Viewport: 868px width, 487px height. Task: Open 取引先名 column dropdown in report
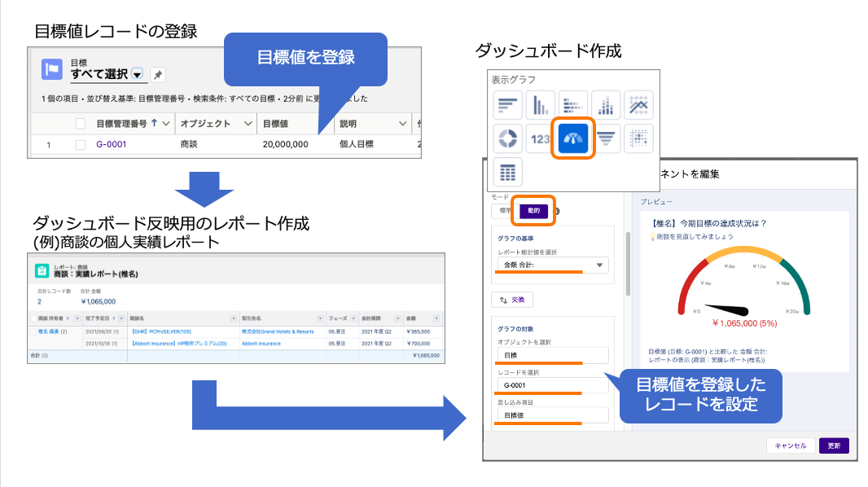click(x=321, y=318)
